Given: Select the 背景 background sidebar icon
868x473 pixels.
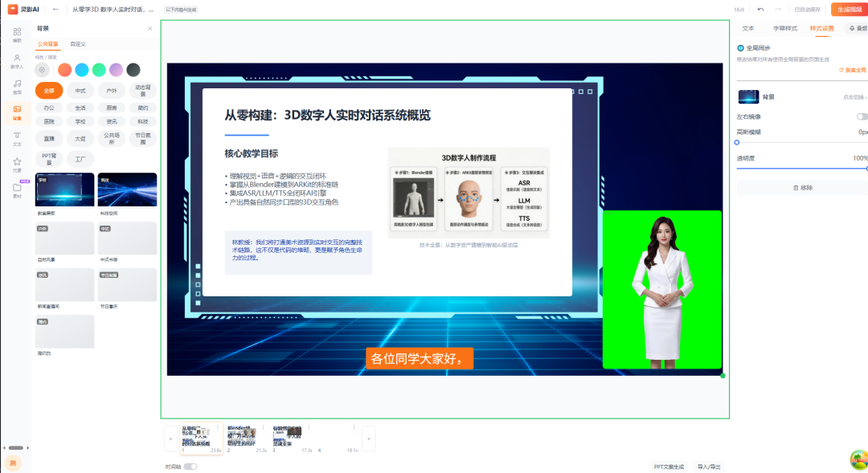Looking at the screenshot, I should 17,112.
